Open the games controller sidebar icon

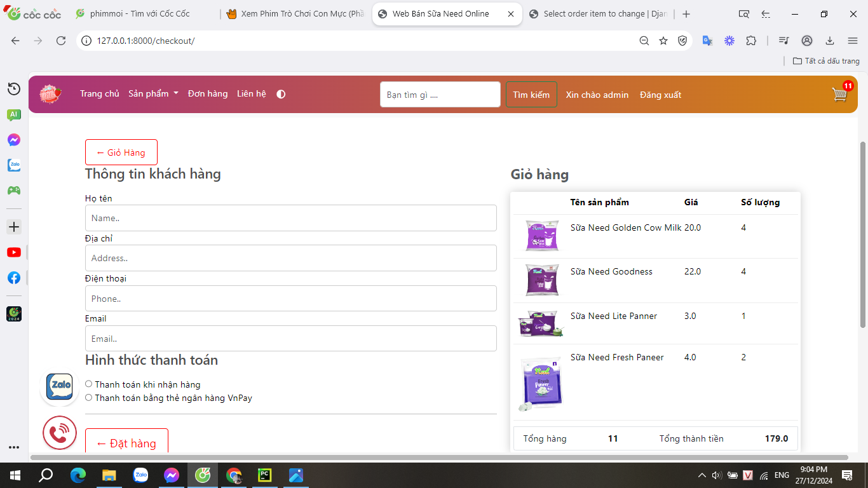click(14, 190)
